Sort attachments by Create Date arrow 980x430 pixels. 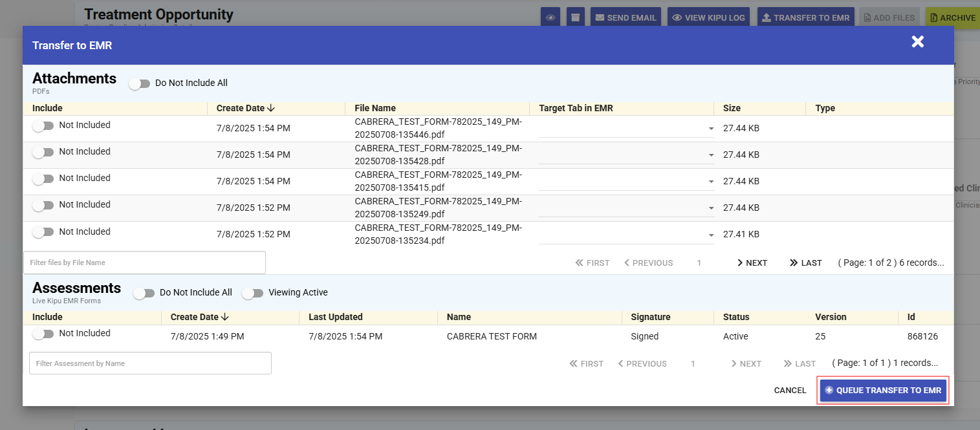pyautogui.click(x=271, y=108)
